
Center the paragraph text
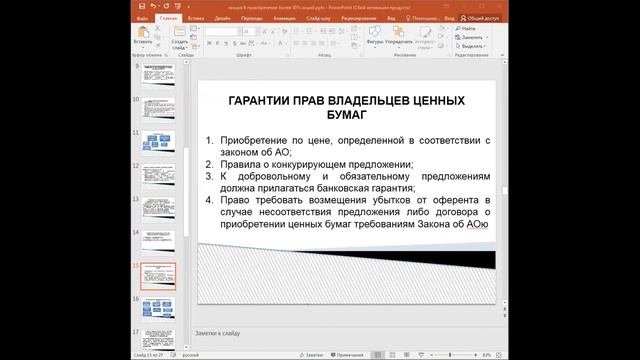304,43
